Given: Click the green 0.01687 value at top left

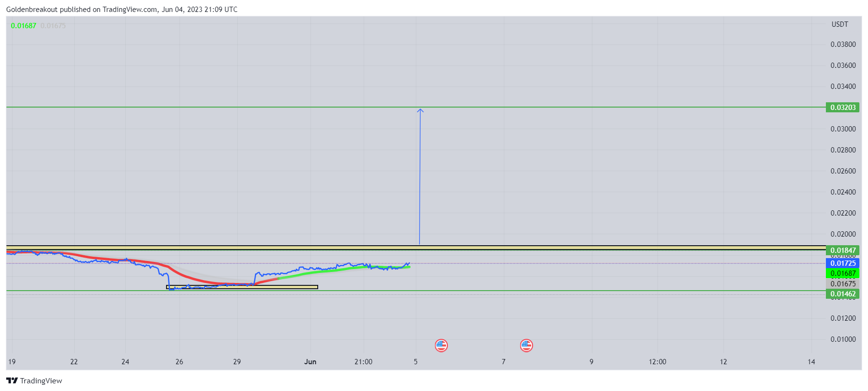Looking at the screenshot, I should pos(23,26).
